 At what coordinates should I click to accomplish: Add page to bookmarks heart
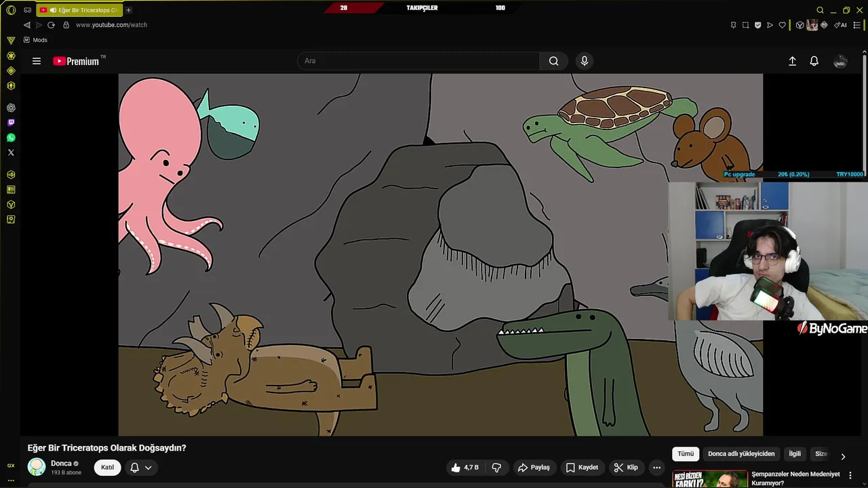pyautogui.click(x=782, y=25)
